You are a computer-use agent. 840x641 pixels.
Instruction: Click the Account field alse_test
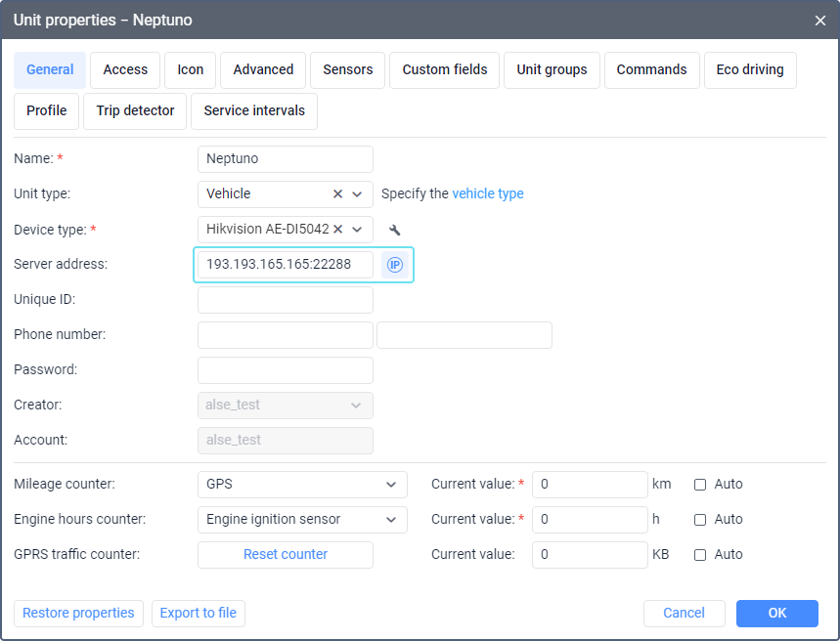(285, 440)
